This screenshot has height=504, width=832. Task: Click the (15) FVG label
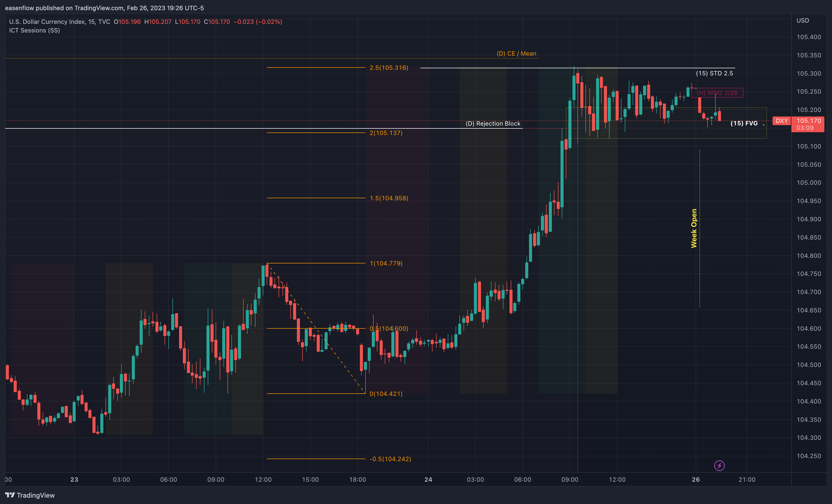pyautogui.click(x=744, y=123)
